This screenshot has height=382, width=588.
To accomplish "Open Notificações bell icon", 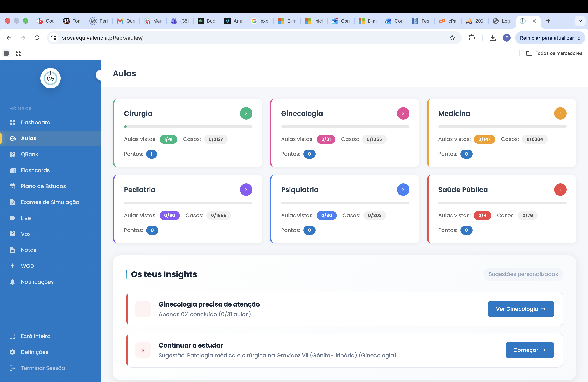I will [x=12, y=282].
